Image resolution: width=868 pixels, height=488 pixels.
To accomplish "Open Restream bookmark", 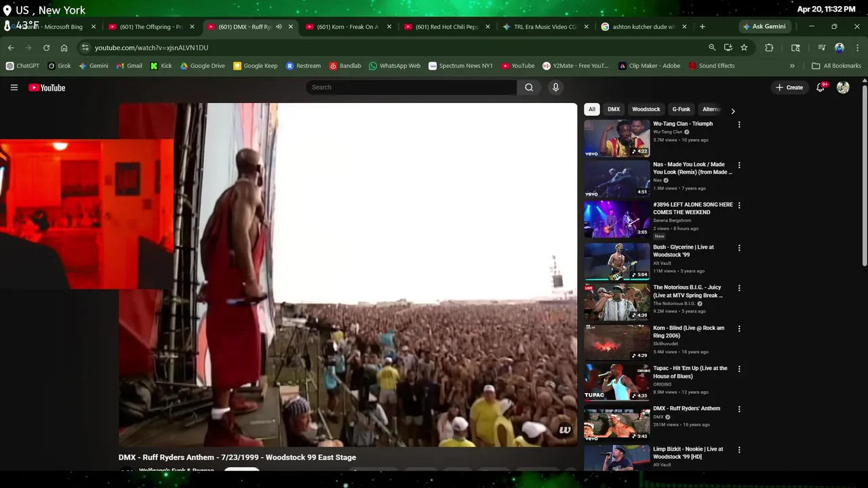I will point(303,66).
